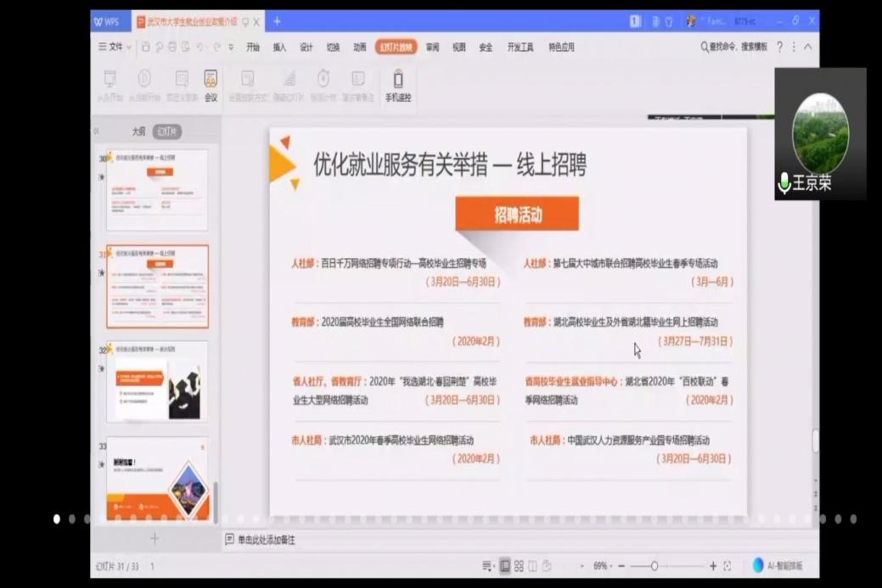This screenshot has width=882, height=588.
Task: Click the new tab plus button
Action: point(277,21)
